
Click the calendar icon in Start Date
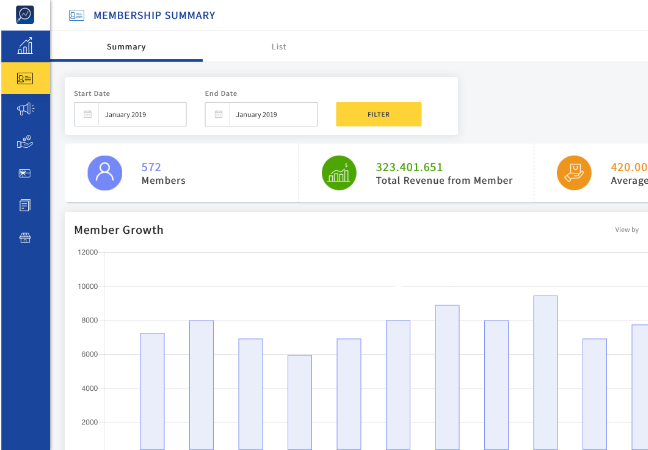[87, 115]
